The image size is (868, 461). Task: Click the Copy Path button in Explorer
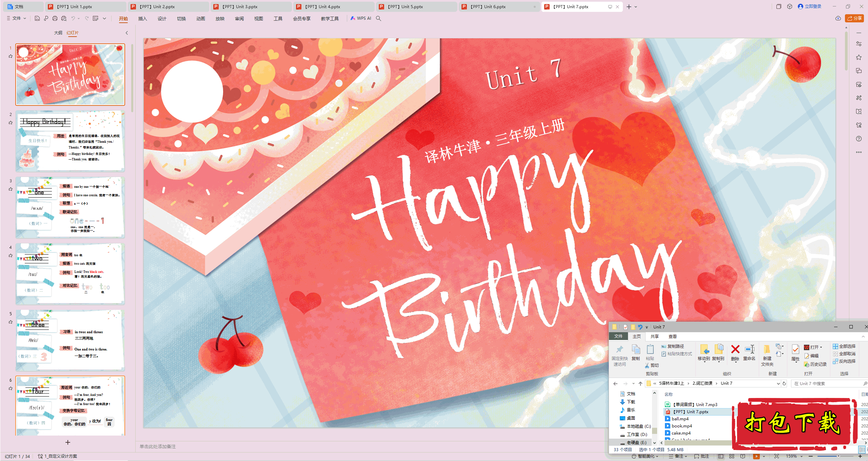(x=673, y=346)
